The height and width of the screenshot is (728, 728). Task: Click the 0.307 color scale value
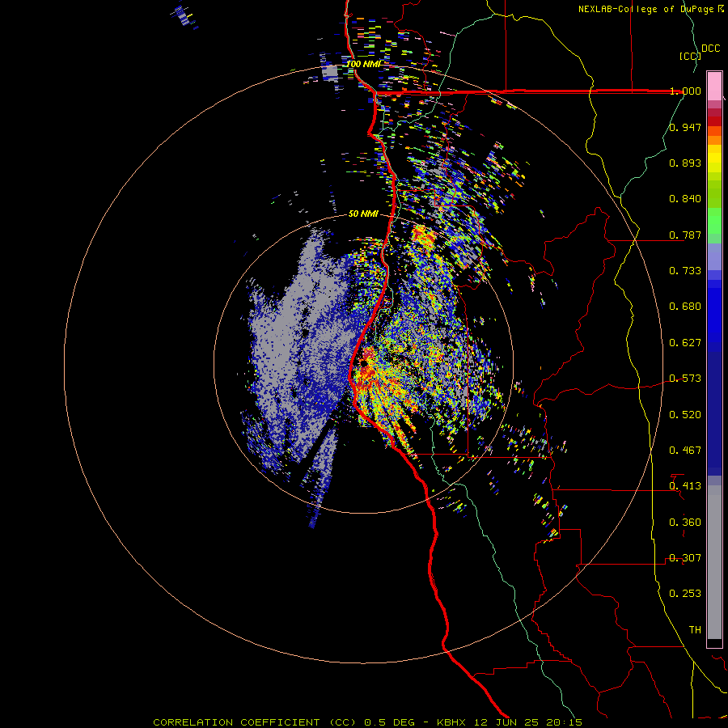pos(685,558)
